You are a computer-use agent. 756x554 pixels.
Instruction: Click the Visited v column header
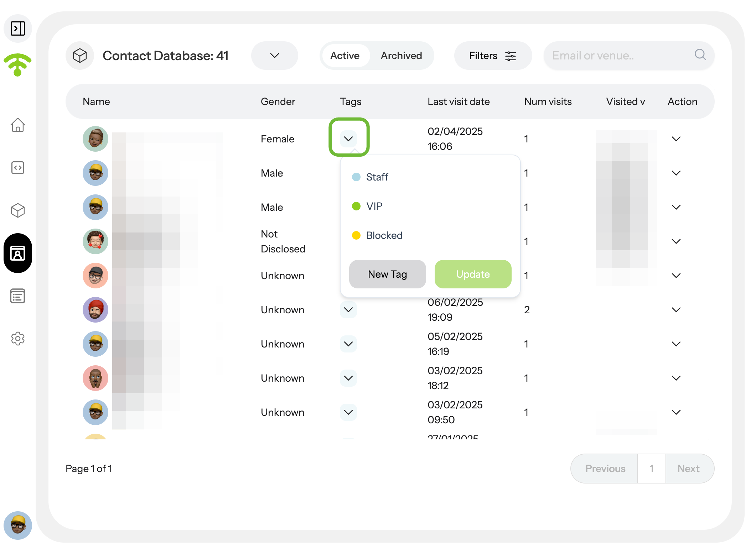(x=626, y=101)
